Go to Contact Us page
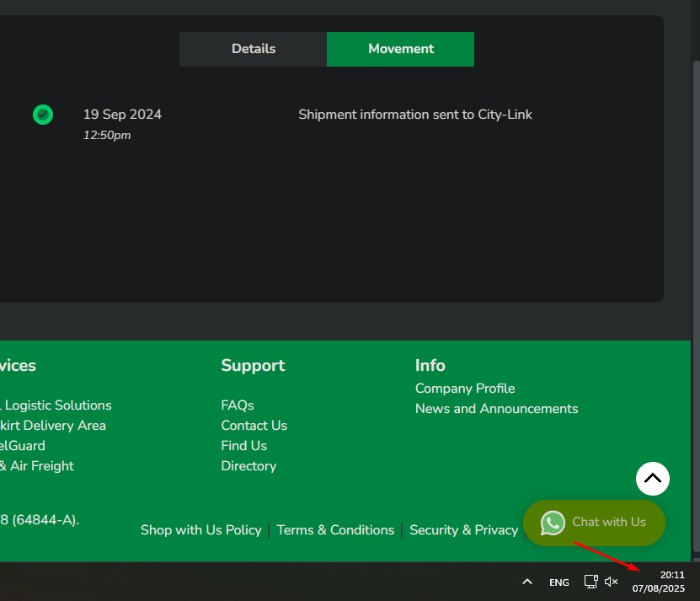This screenshot has width=700, height=601. (x=254, y=426)
